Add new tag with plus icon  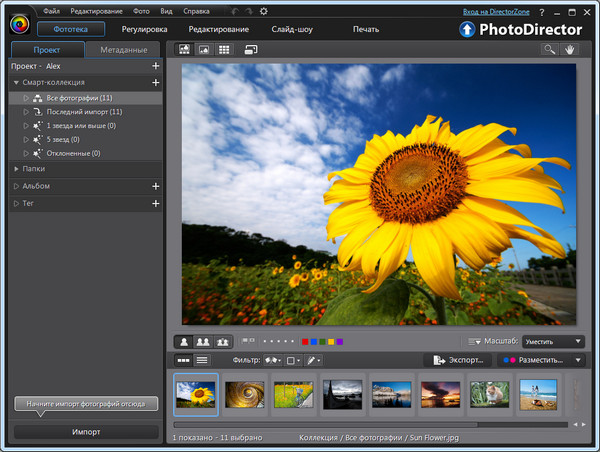pyautogui.click(x=155, y=204)
